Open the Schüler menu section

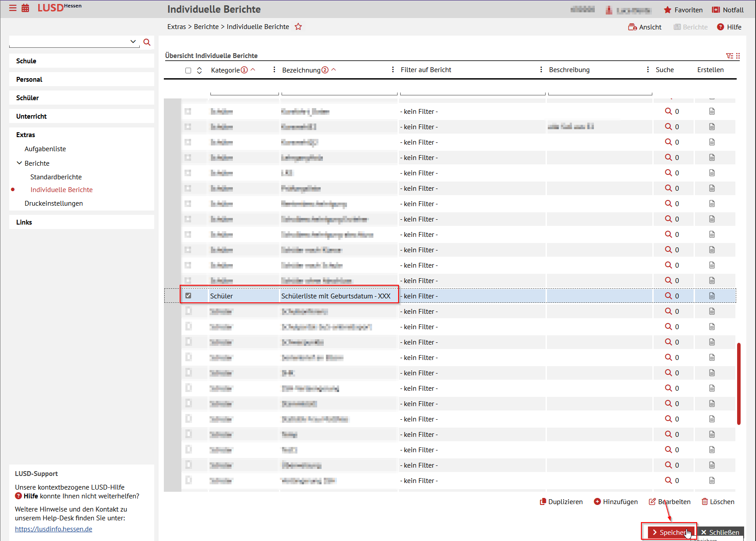[27, 98]
